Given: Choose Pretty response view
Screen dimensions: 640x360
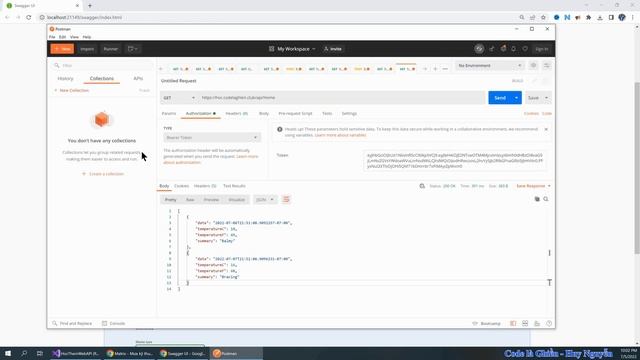Looking at the screenshot, I should [x=171, y=200].
